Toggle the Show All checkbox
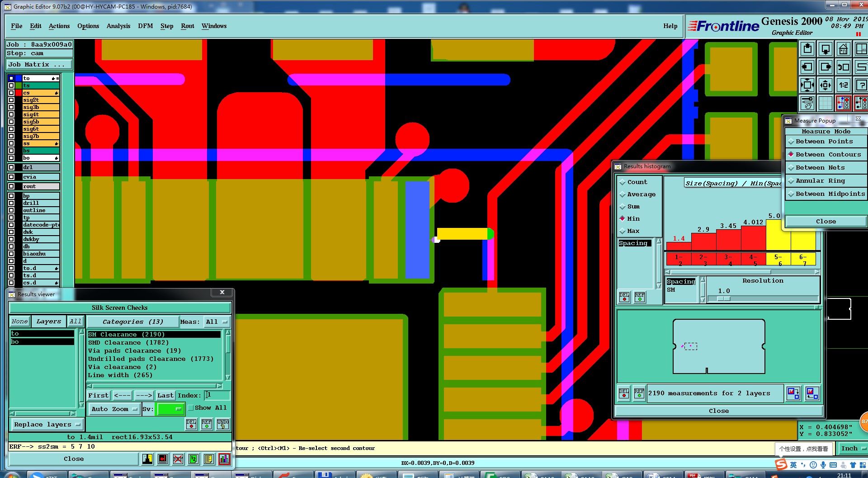 click(191, 408)
